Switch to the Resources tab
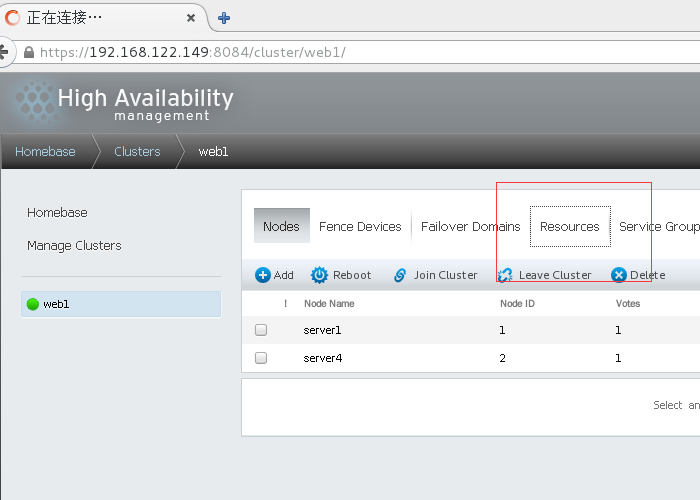Screen dimensions: 700x500 (x=569, y=227)
